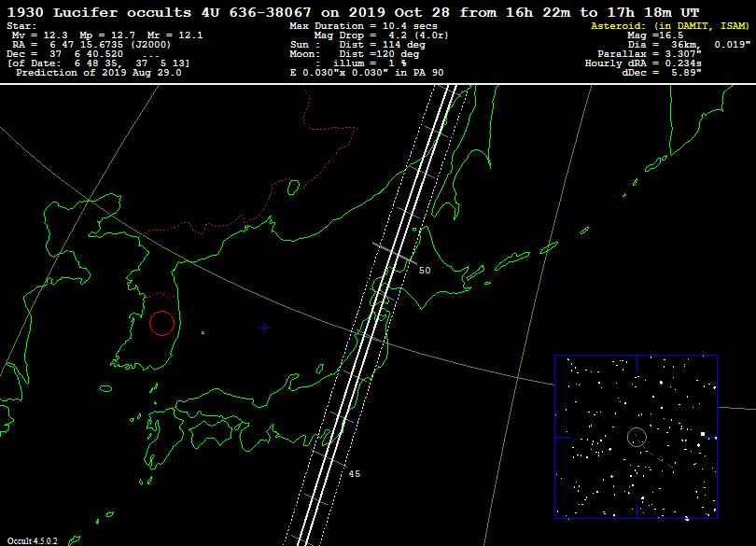Click the target star circle in star chart
The image size is (756, 546).
pyautogui.click(x=637, y=438)
